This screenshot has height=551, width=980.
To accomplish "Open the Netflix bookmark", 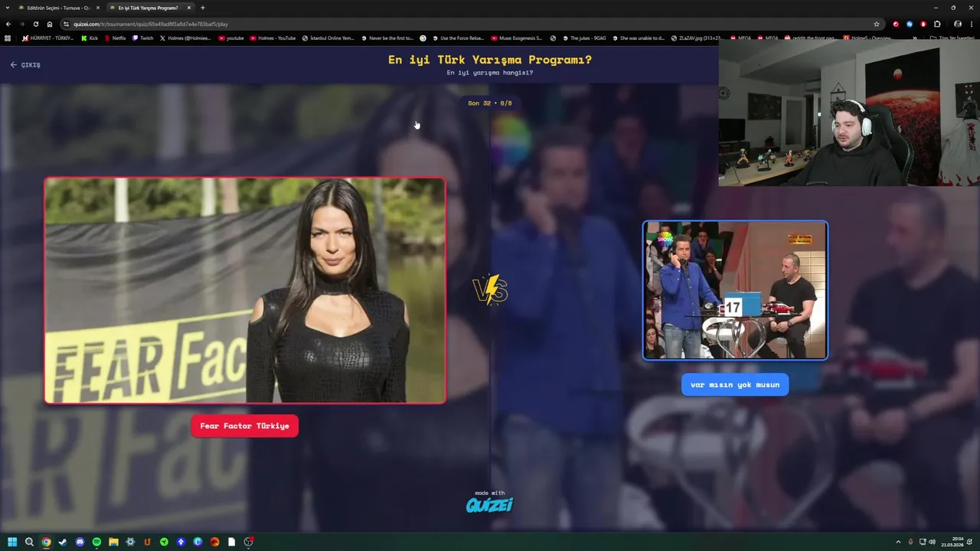I will [115, 37].
